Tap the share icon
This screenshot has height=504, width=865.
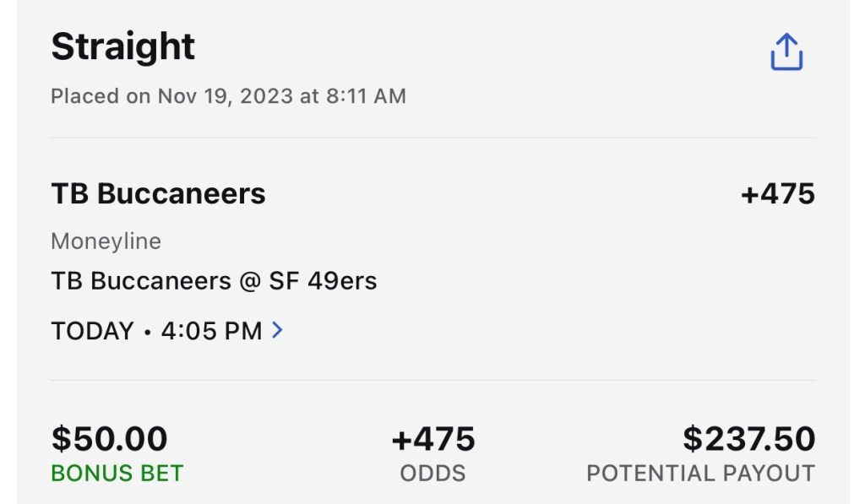786,52
